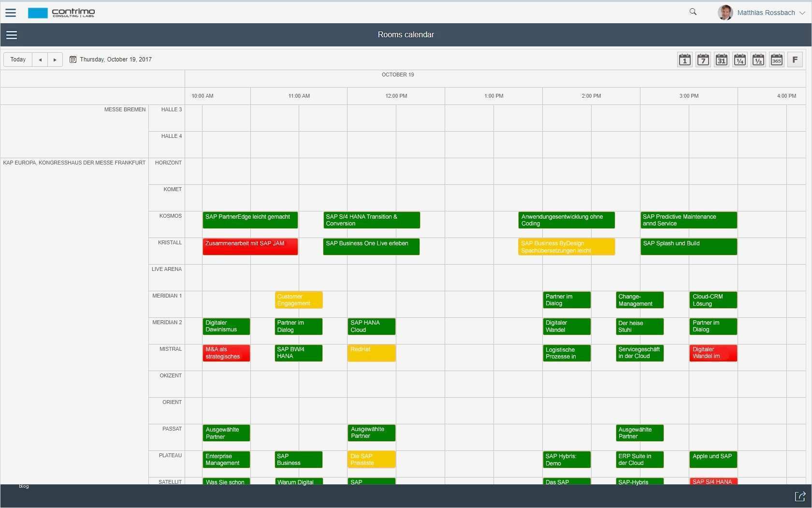Select the Anwendungsentwicklung ohne Coding event
812x508 pixels.
pyautogui.click(x=566, y=220)
